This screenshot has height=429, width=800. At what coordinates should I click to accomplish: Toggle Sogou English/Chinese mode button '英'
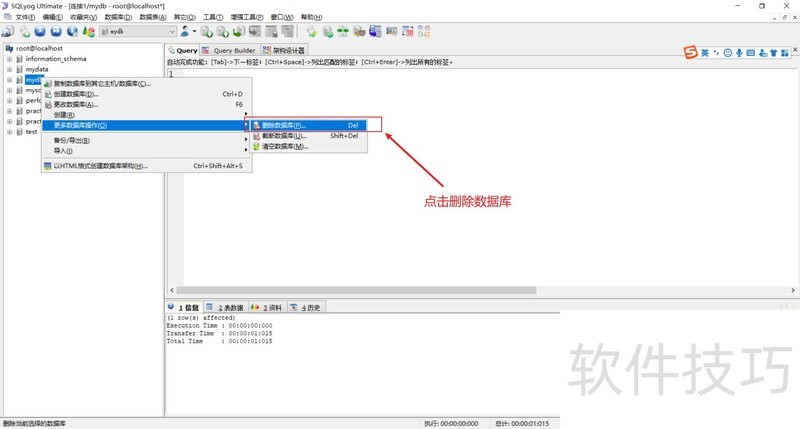705,53
